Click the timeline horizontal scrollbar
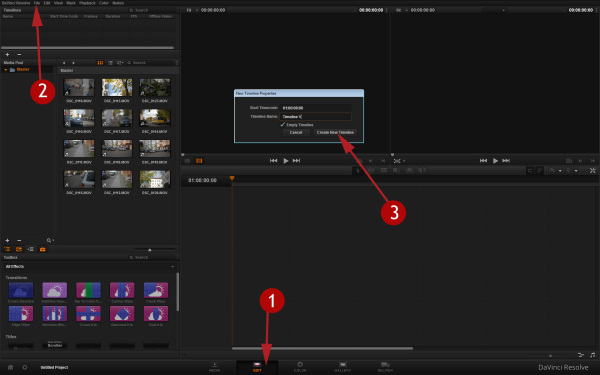 click(x=322, y=349)
